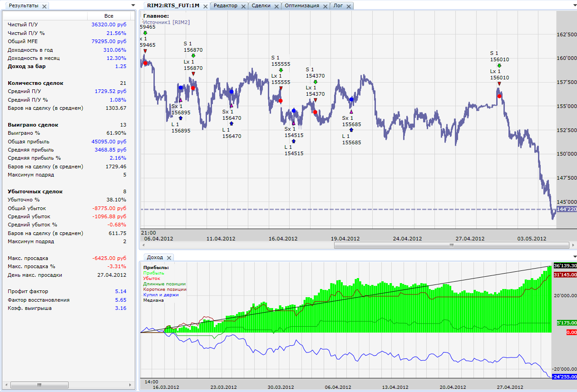Close the Оптимизация tab
Screen dimensions: 577x392
pos(325,6)
